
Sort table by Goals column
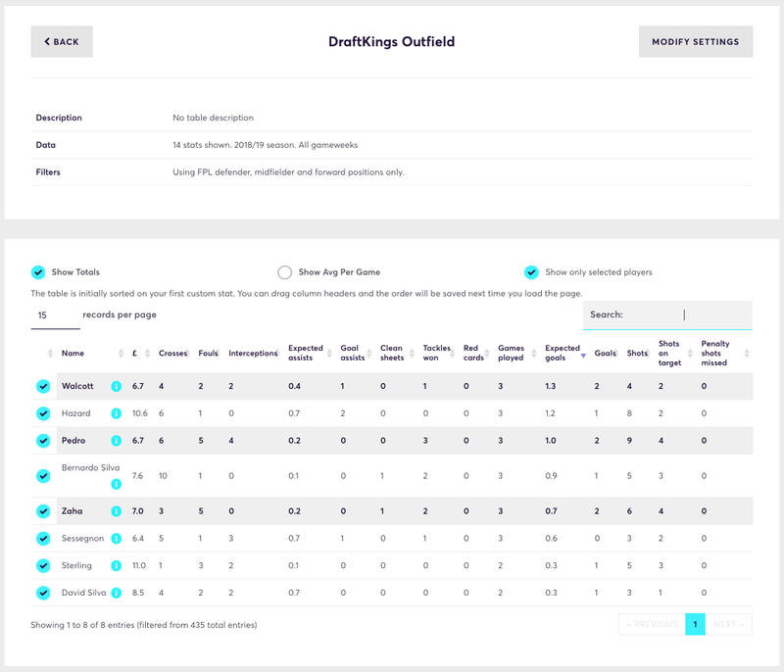pyautogui.click(x=606, y=354)
